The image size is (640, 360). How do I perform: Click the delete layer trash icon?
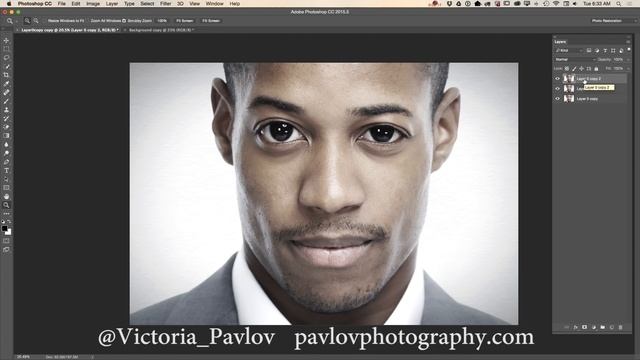pyautogui.click(x=620, y=327)
